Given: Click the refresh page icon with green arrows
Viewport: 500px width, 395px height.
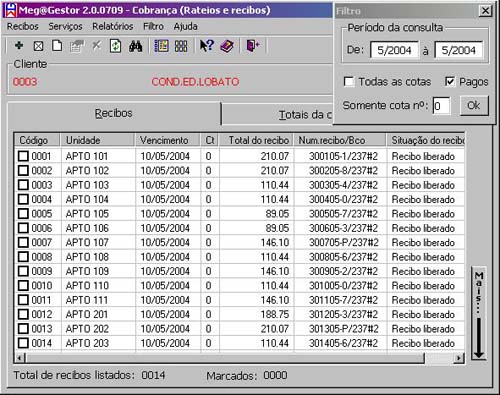Looking at the screenshot, I should tap(115, 46).
